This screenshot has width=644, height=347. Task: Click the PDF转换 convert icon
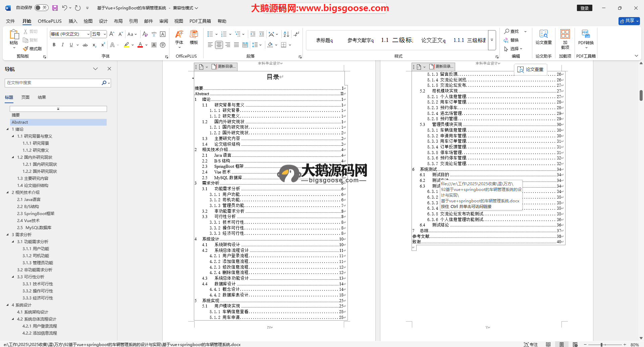(586, 37)
